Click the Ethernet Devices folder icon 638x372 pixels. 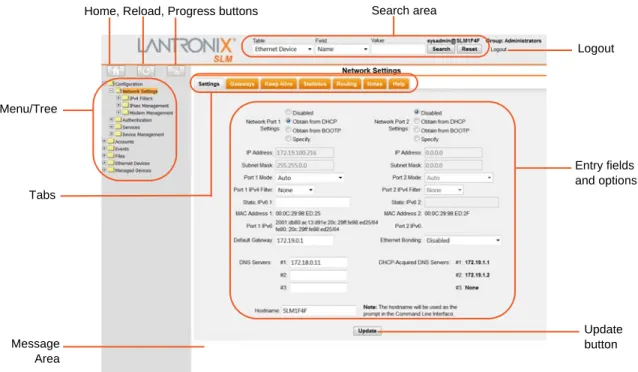[111, 163]
